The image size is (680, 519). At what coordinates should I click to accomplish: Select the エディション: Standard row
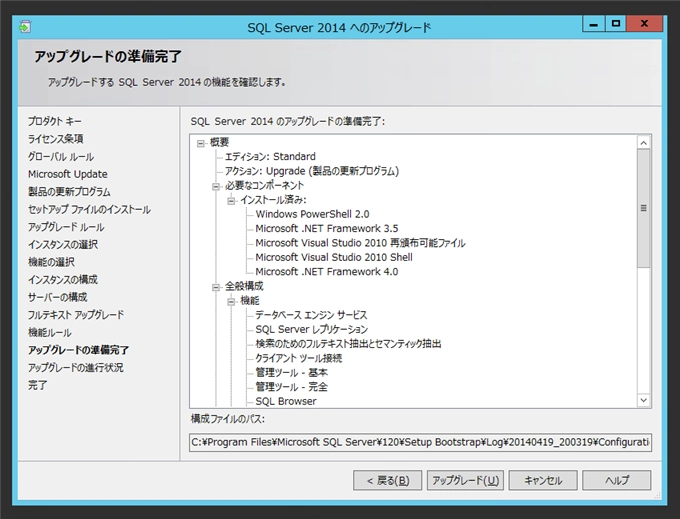tap(270, 157)
